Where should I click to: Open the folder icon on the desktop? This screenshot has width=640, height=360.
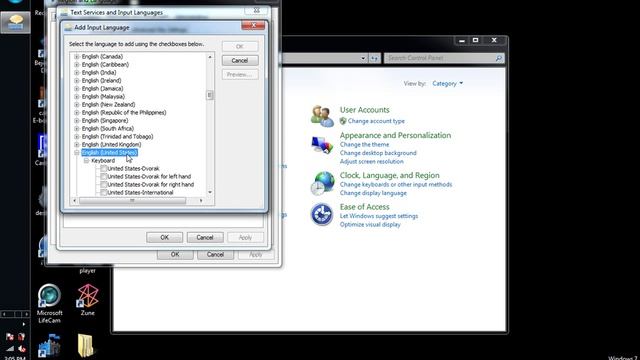(86, 345)
